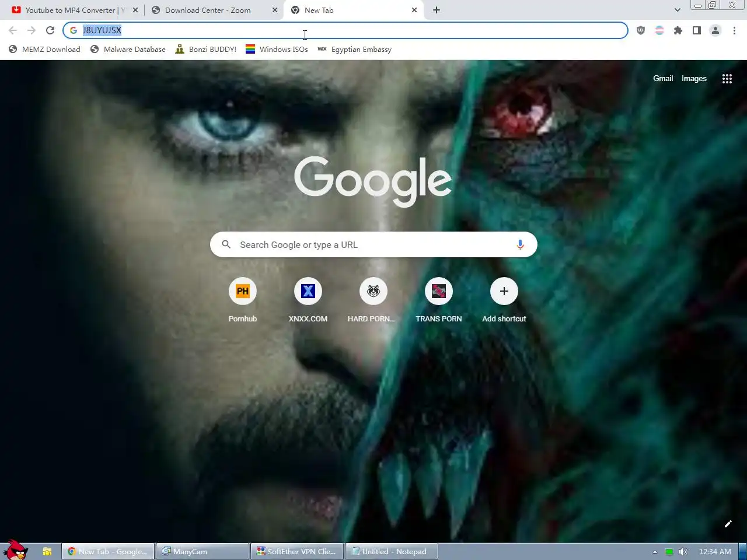The height and width of the screenshot is (560, 747).
Task: Click the address bar containing J8UYUJSX
Action: pos(345,30)
